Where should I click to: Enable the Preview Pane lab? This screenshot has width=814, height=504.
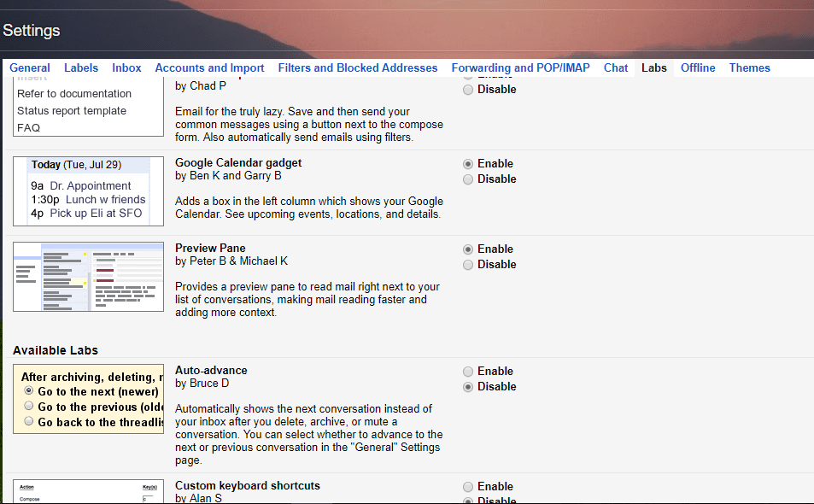click(468, 249)
